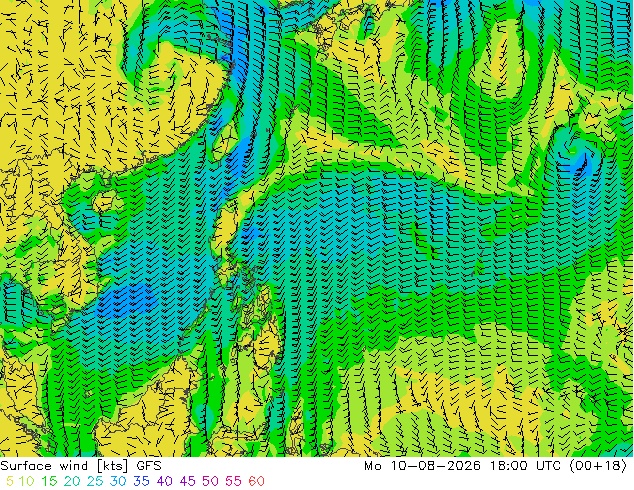Click the '(00+18)' forecast offset text
Screen dimensions: 634x490
coord(598,466)
